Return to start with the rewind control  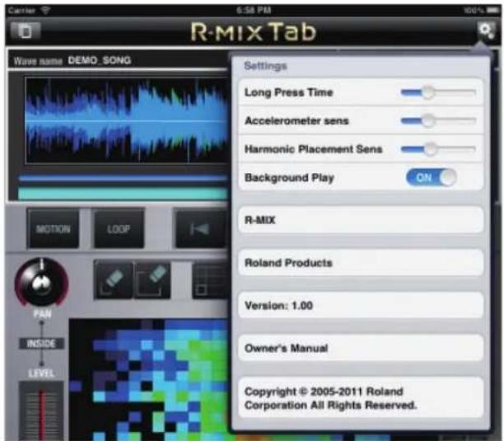[200, 228]
